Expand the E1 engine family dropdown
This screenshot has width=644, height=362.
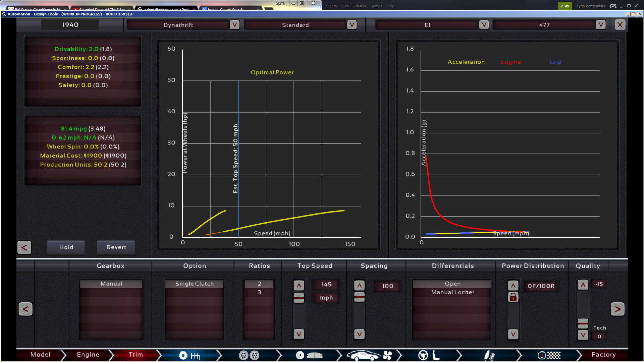484,25
